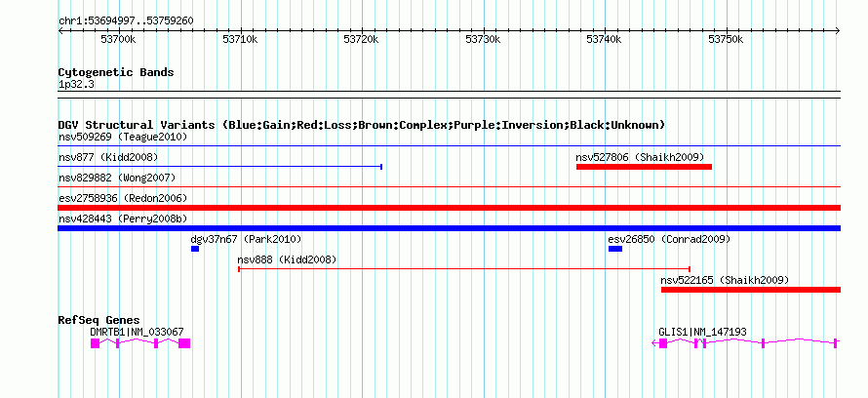Click the large GLIS1 exon near the arrow

[x=663, y=343]
